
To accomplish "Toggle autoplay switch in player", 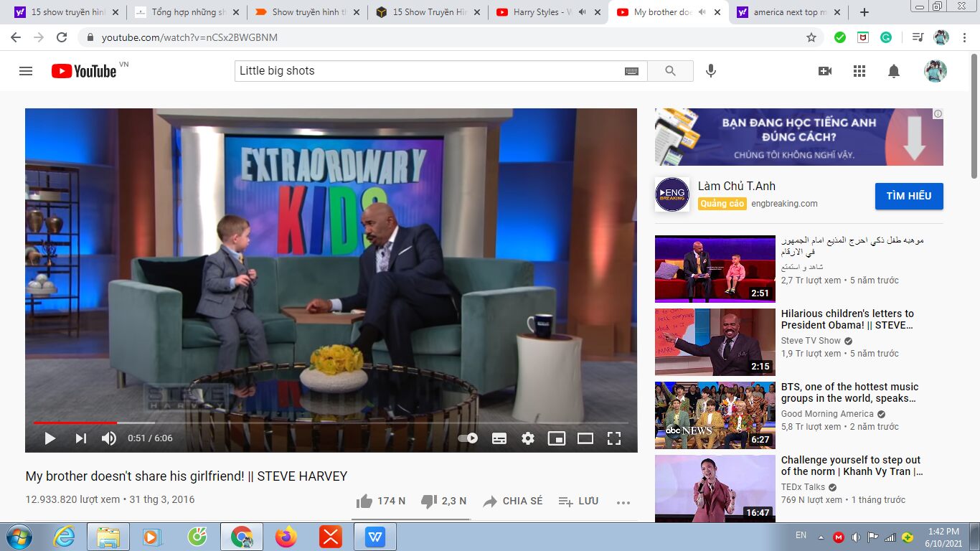I will pos(468,438).
